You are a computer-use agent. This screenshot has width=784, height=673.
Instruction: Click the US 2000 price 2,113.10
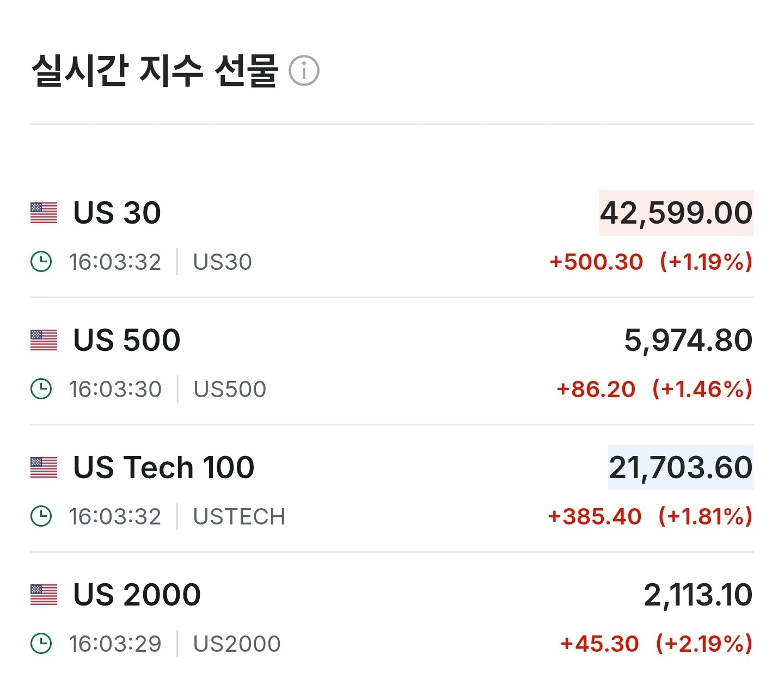698,595
